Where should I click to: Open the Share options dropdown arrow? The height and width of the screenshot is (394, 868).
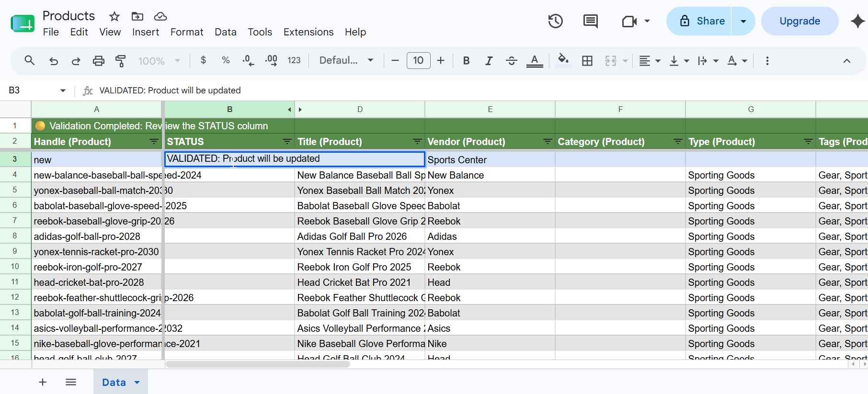743,21
